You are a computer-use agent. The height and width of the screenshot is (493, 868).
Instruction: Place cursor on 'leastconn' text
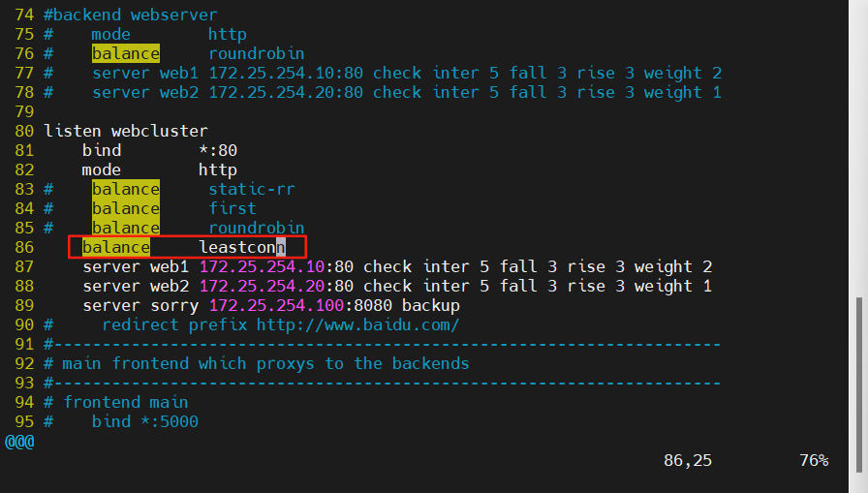point(242,247)
